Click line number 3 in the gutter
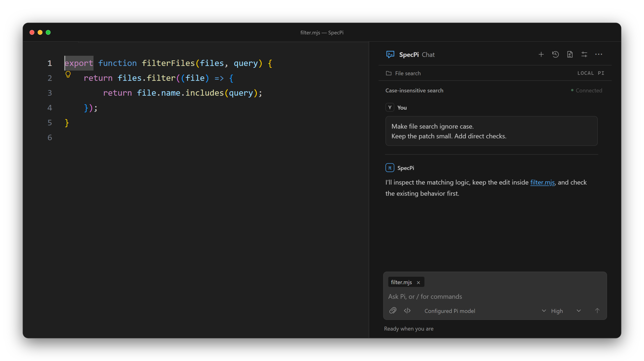The height and width of the screenshot is (361, 644). point(50,93)
